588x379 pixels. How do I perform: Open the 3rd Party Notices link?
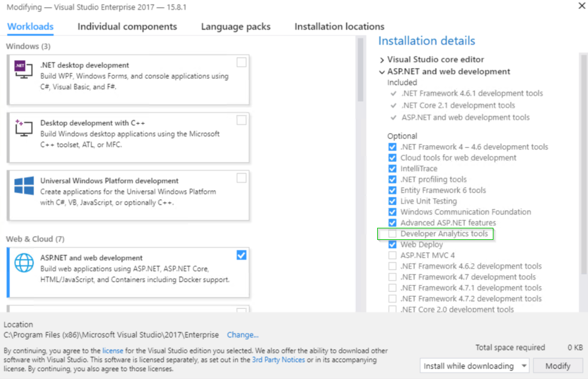click(278, 360)
